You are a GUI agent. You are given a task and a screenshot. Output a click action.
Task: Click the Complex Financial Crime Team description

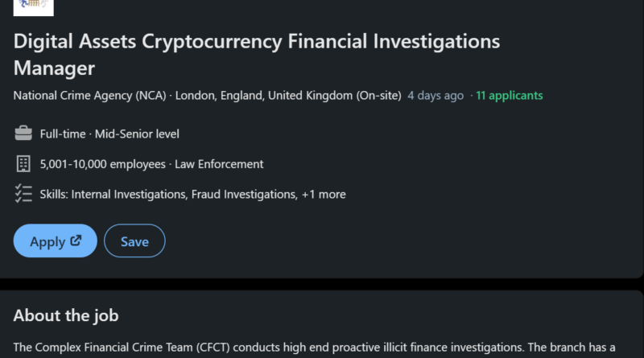pos(314,348)
